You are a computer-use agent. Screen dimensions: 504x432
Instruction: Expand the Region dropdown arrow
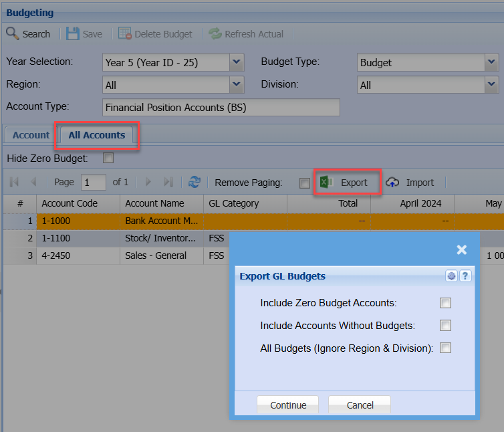pyautogui.click(x=237, y=85)
